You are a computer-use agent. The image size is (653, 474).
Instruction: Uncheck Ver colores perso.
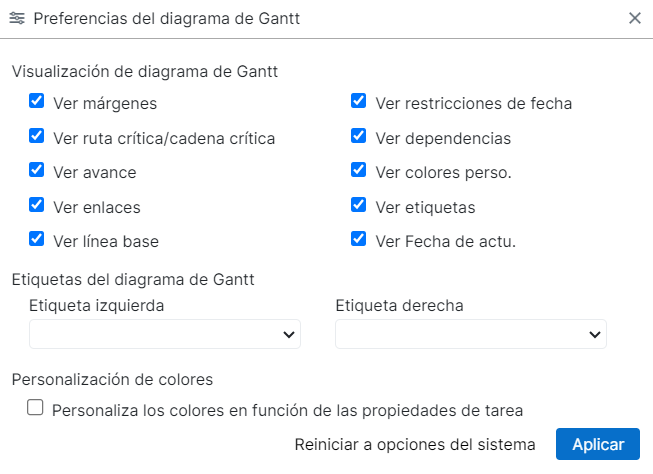point(359,171)
